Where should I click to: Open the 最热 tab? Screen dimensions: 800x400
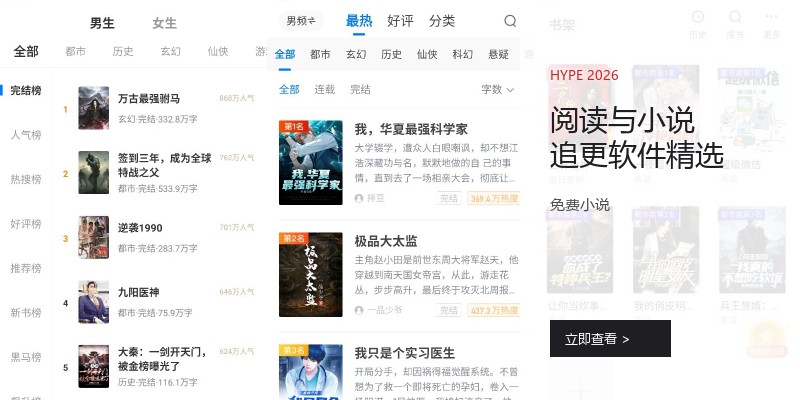coord(359,21)
